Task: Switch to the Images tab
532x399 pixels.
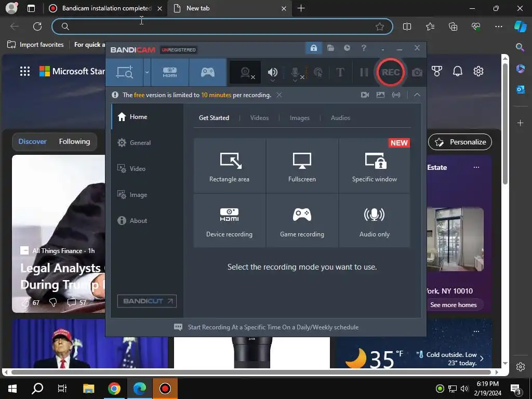Action: tap(299, 118)
